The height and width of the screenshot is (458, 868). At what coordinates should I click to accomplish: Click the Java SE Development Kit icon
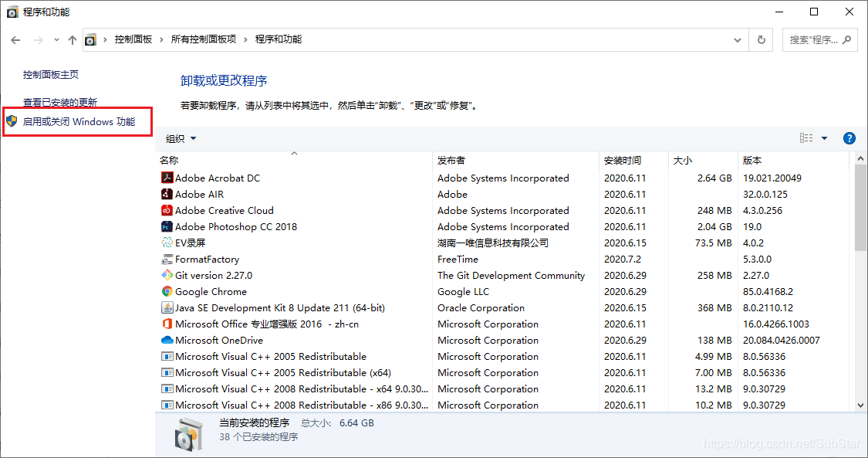(x=167, y=307)
